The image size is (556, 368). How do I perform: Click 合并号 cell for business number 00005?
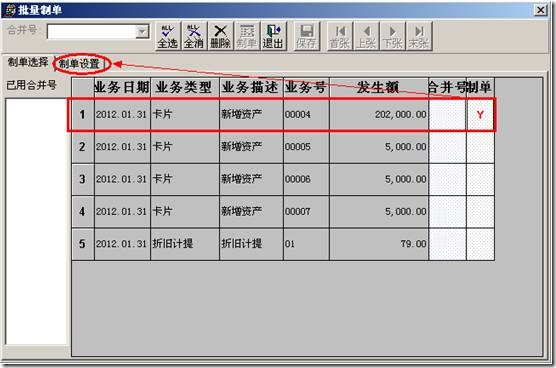pos(447,147)
